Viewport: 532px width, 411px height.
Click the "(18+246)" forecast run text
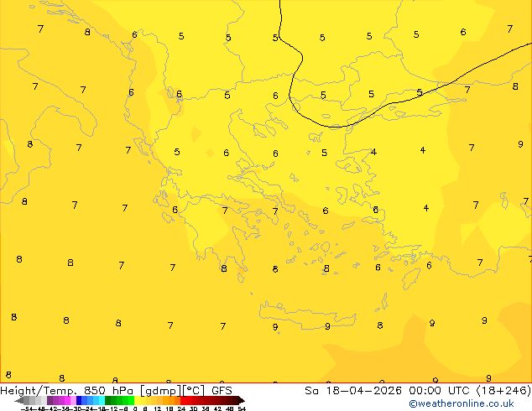[x=503, y=391]
